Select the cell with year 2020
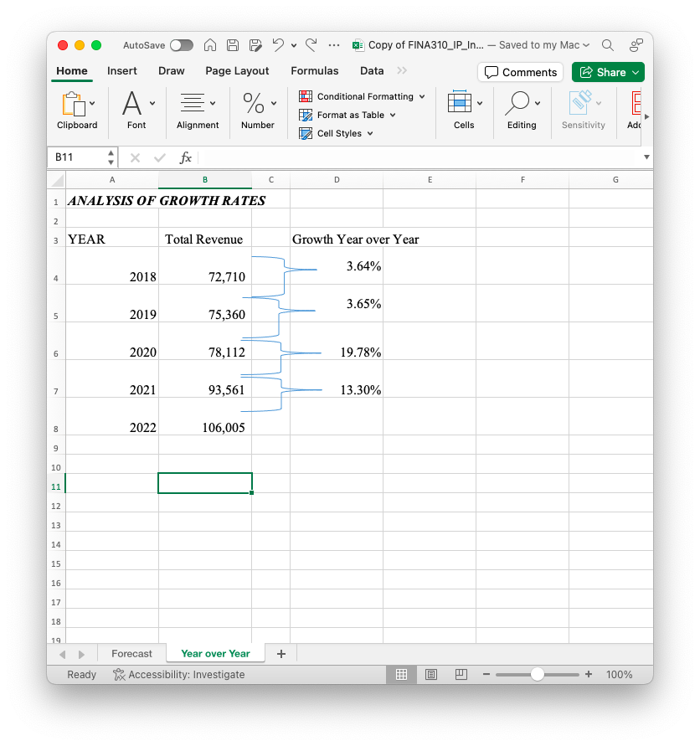Screen dimensions: 700x746 click(x=112, y=341)
